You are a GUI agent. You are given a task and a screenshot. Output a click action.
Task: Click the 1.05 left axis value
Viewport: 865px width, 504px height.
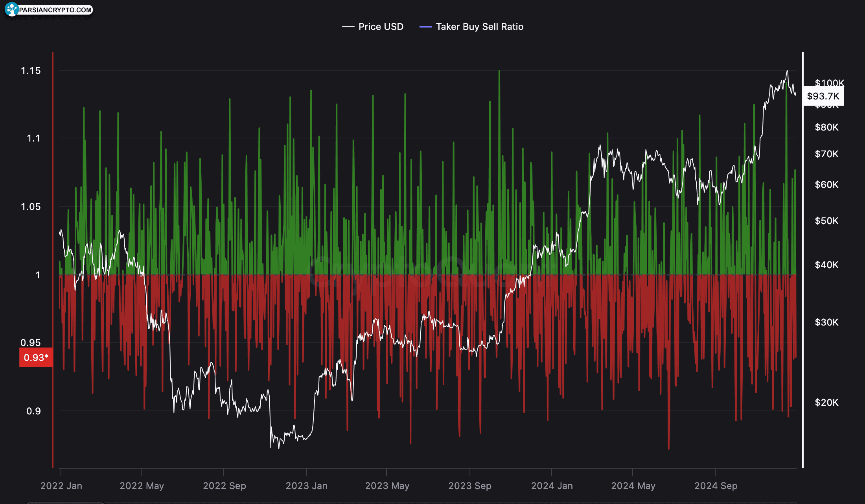31,207
